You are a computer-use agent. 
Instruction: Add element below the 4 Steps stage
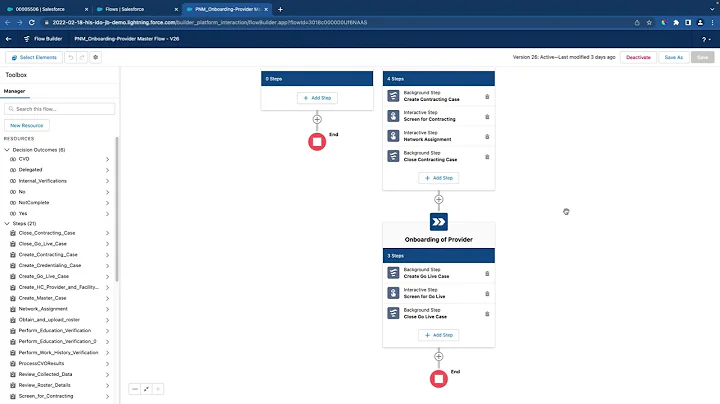click(x=439, y=199)
